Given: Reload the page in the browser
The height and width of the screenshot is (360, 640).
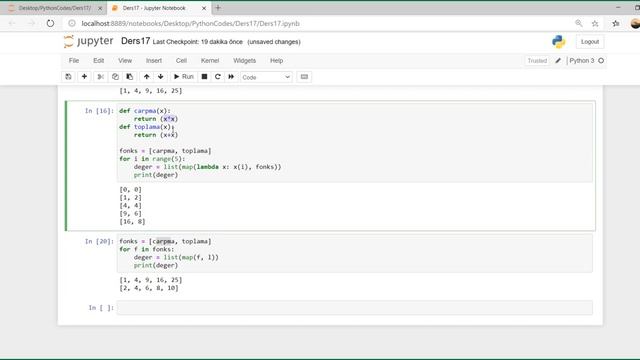Looking at the screenshot, I should pos(50,23).
